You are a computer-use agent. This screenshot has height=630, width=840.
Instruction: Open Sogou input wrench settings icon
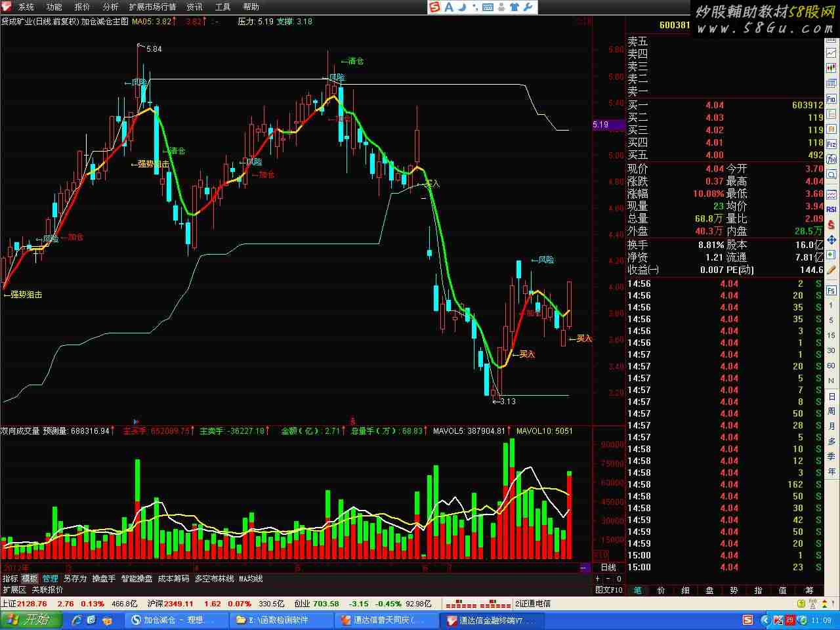[529, 7]
